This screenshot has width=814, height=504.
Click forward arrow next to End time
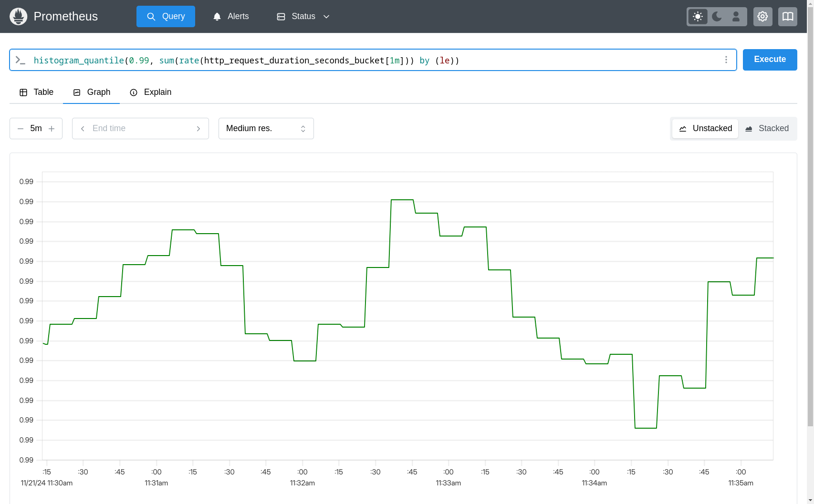[198, 128]
